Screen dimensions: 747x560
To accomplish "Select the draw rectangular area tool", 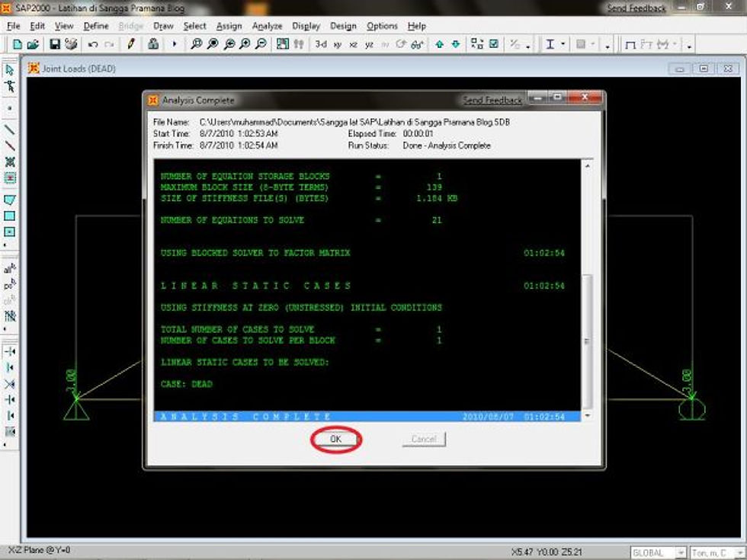I will (x=9, y=216).
